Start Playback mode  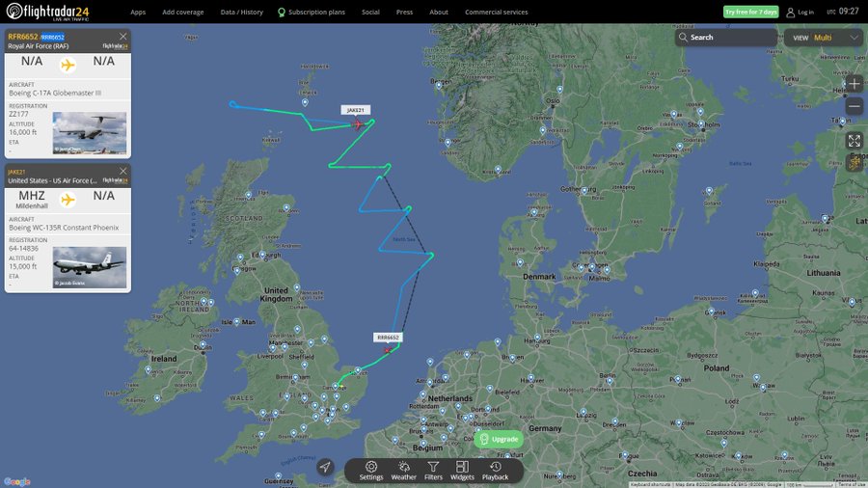point(495,471)
